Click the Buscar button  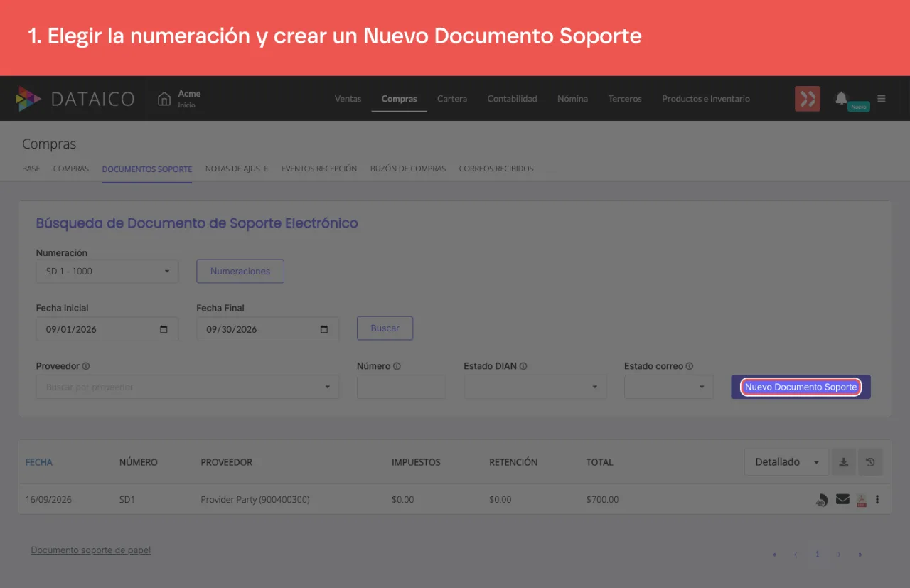tap(385, 328)
